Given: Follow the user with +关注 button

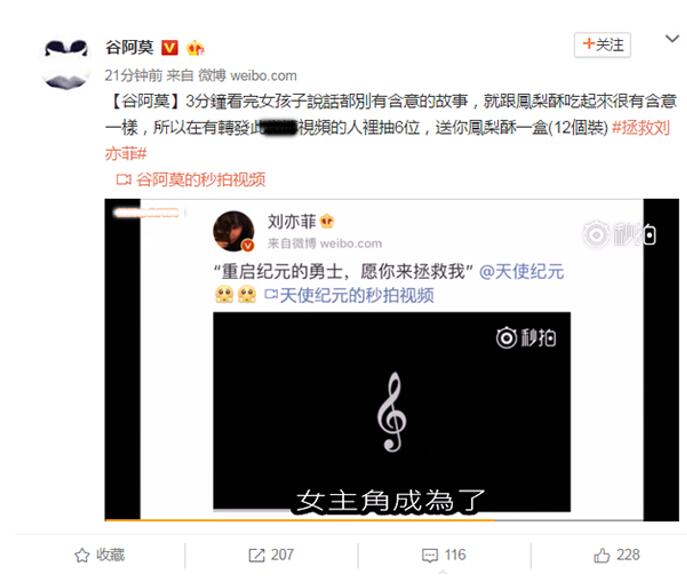Looking at the screenshot, I should tap(602, 45).
